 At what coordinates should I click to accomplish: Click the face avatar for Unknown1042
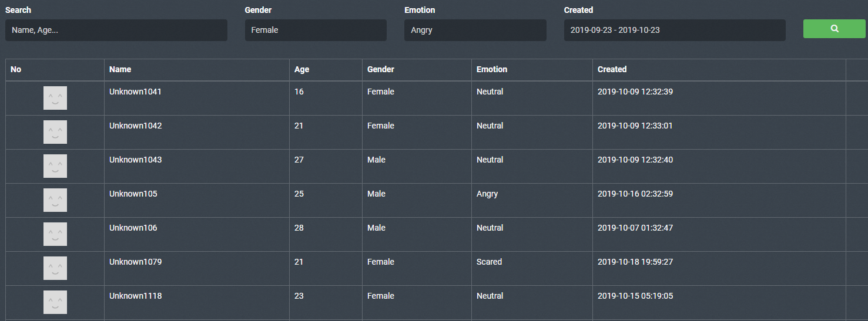pyautogui.click(x=55, y=132)
